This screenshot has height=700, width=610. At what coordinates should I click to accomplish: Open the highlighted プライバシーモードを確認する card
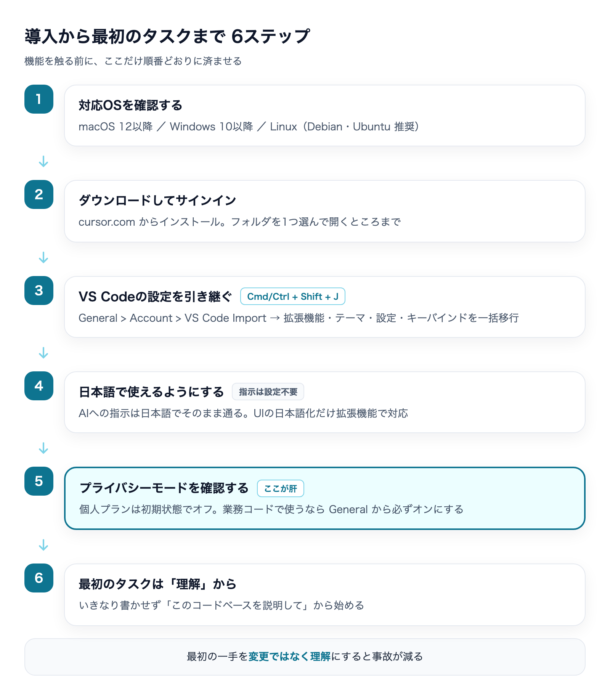325,498
